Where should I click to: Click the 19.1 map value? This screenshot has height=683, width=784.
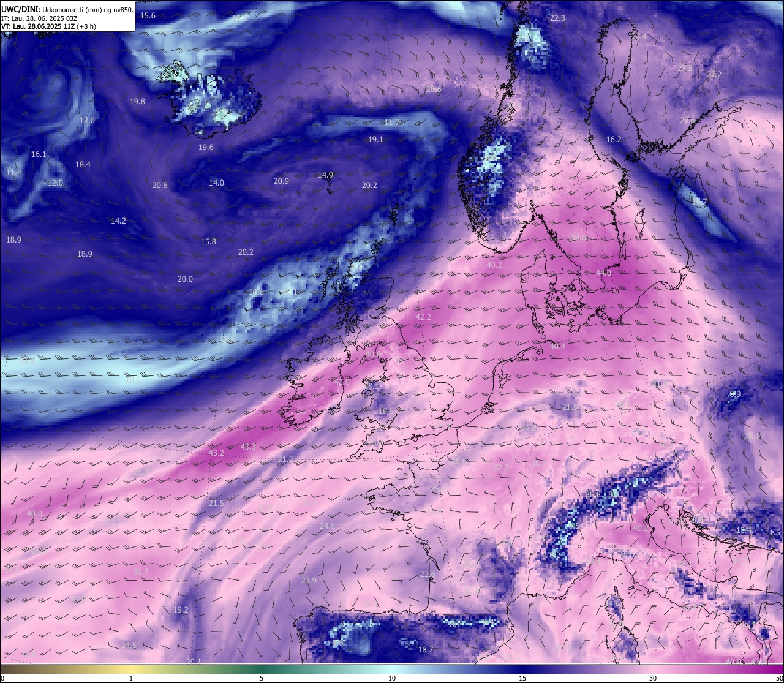tap(375, 140)
